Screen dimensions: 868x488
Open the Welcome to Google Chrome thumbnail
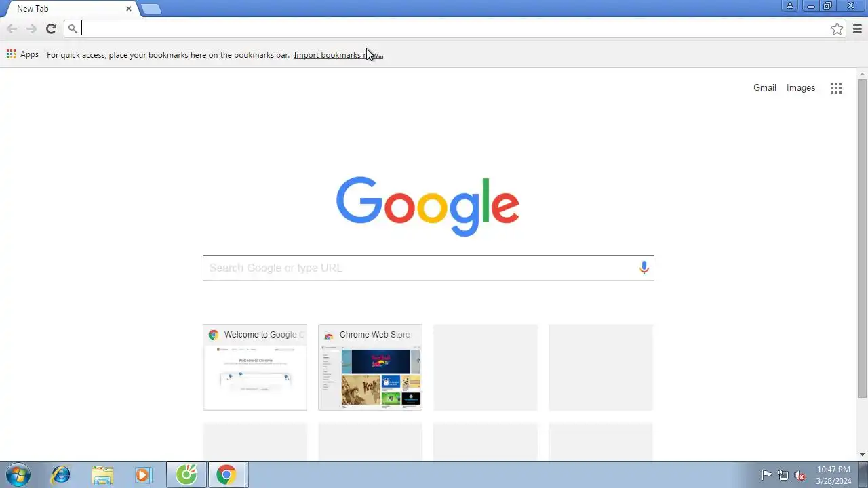(255, 367)
